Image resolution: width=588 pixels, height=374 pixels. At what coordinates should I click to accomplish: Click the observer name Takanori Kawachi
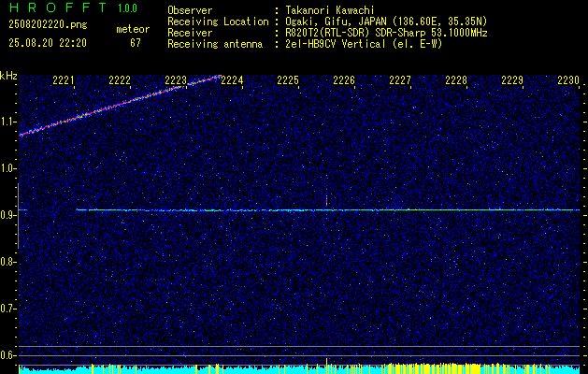coord(330,10)
